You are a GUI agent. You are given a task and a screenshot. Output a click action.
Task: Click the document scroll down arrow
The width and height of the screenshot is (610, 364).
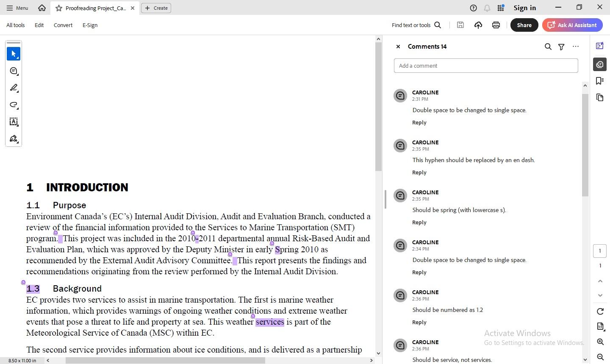378,353
